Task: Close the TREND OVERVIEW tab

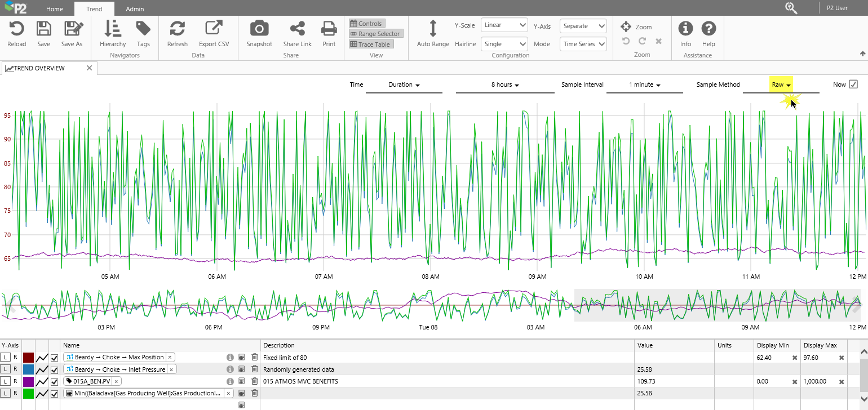Action: point(89,68)
